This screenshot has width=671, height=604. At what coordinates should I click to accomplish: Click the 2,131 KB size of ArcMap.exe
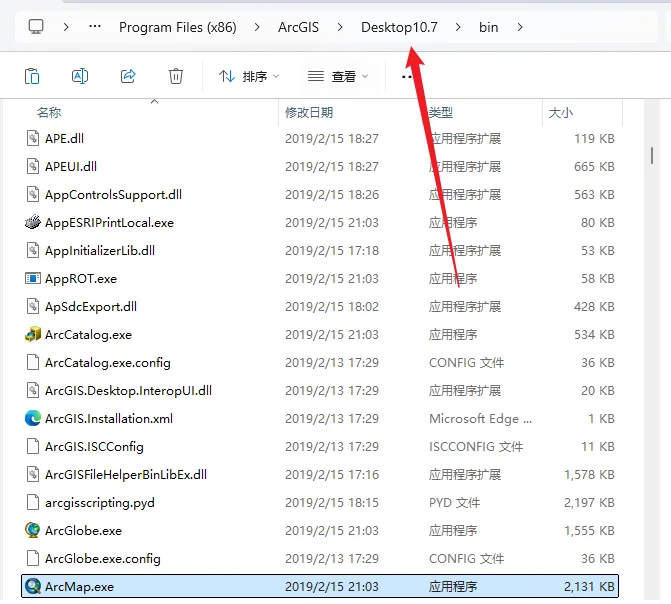pyautogui.click(x=589, y=587)
